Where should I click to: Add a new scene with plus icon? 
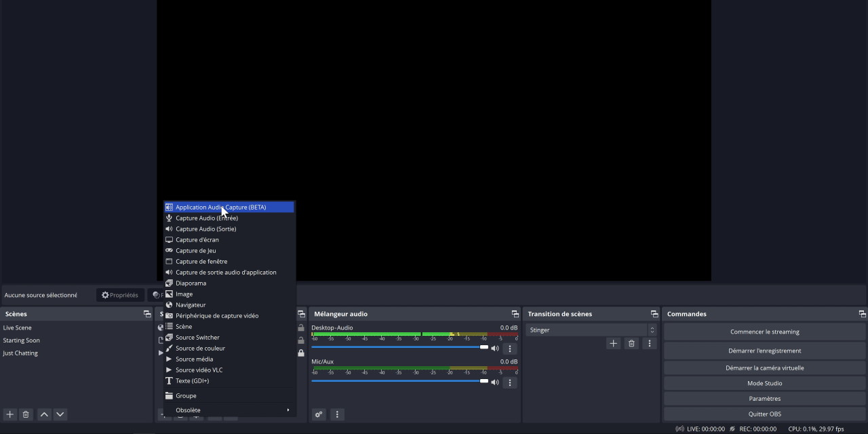pyautogui.click(x=9, y=414)
